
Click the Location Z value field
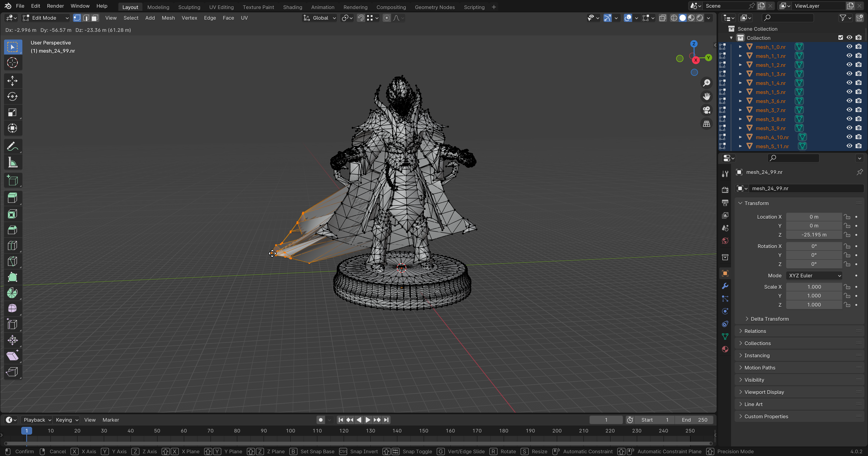[x=814, y=235]
